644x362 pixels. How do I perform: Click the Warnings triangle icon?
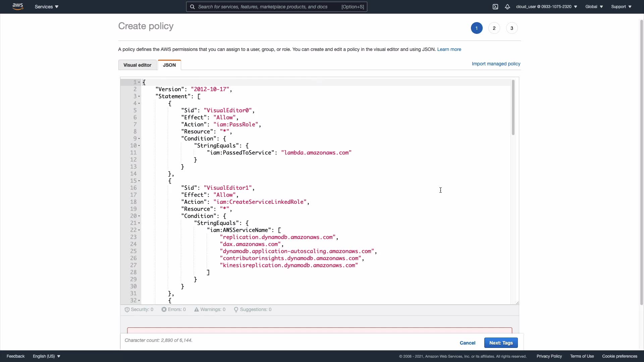point(197,310)
